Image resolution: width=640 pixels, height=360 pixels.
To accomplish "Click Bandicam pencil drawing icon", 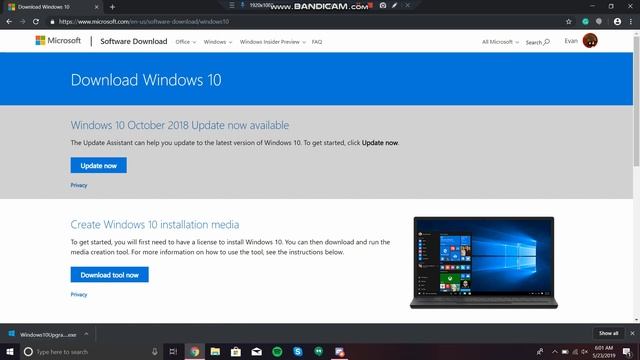I will coord(395,5).
